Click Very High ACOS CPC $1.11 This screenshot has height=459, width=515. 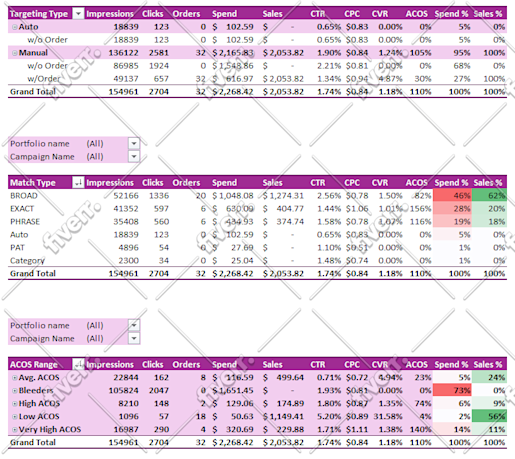click(357, 429)
